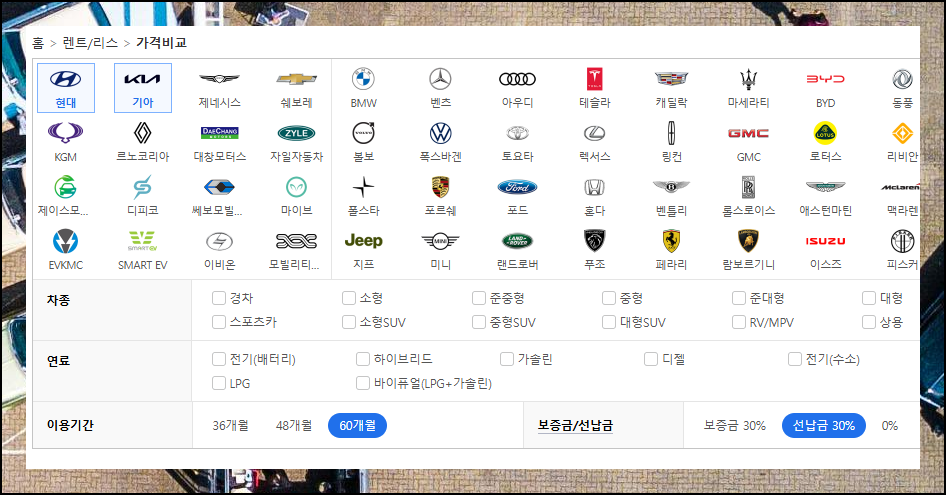Choose the MINI (미니) brand logo
This screenshot has height=495, width=946.
coord(440,241)
